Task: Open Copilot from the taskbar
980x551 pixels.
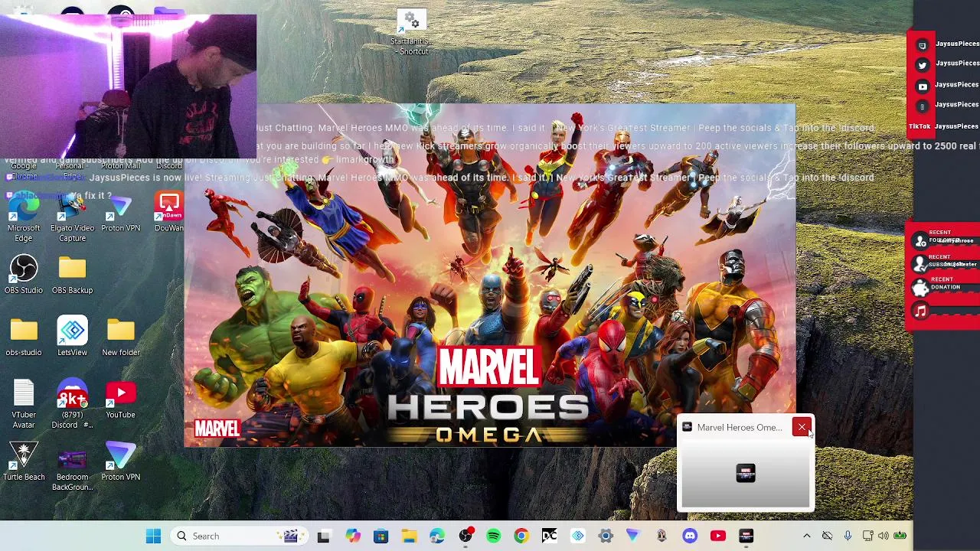Action: click(x=352, y=536)
